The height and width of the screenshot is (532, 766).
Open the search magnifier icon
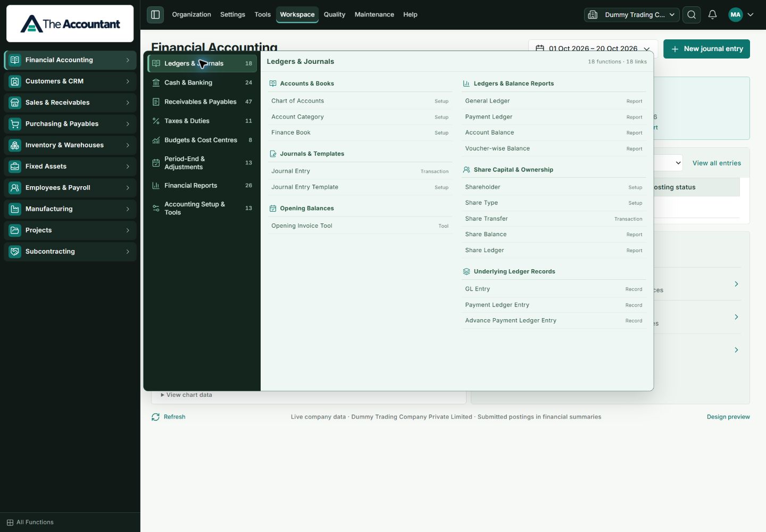click(x=692, y=14)
